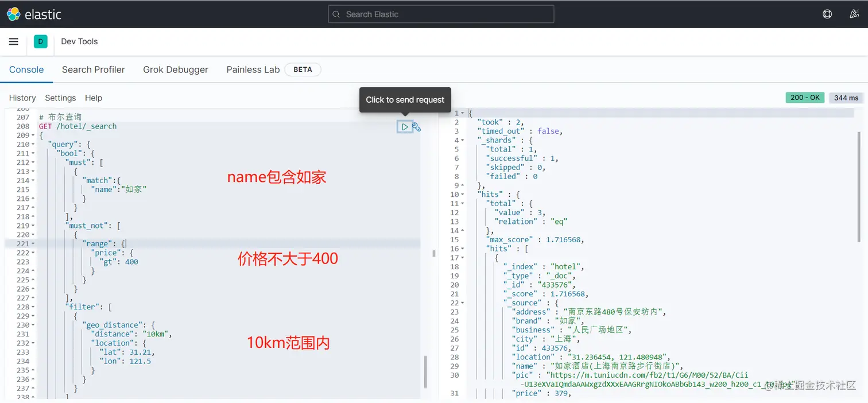868x403 pixels.
Task: Click the "name":"如家" line in editor
Action: [119, 189]
